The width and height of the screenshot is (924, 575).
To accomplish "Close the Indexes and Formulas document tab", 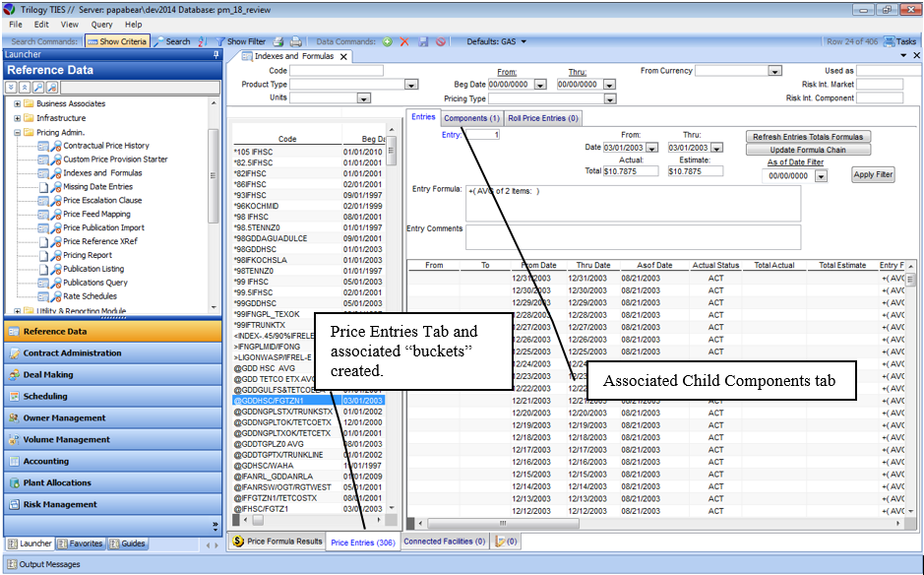I will pyautogui.click(x=343, y=57).
